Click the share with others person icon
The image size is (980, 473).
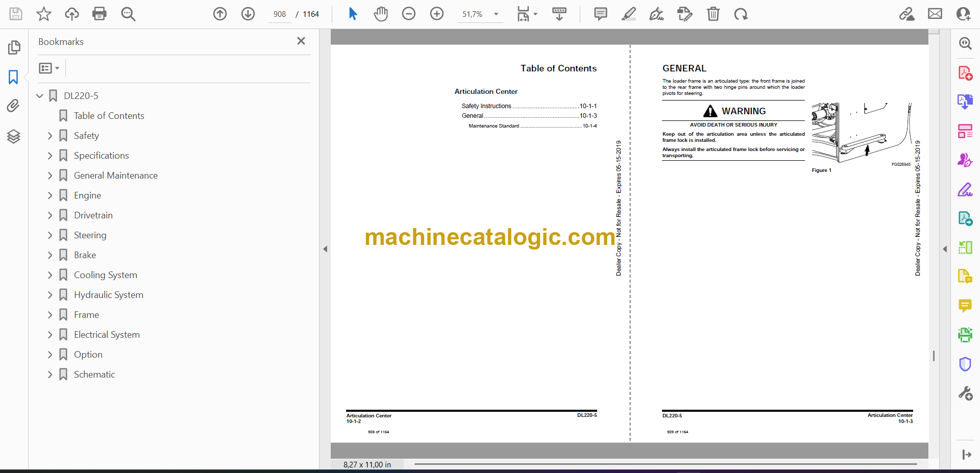click(x=963, y=14)
